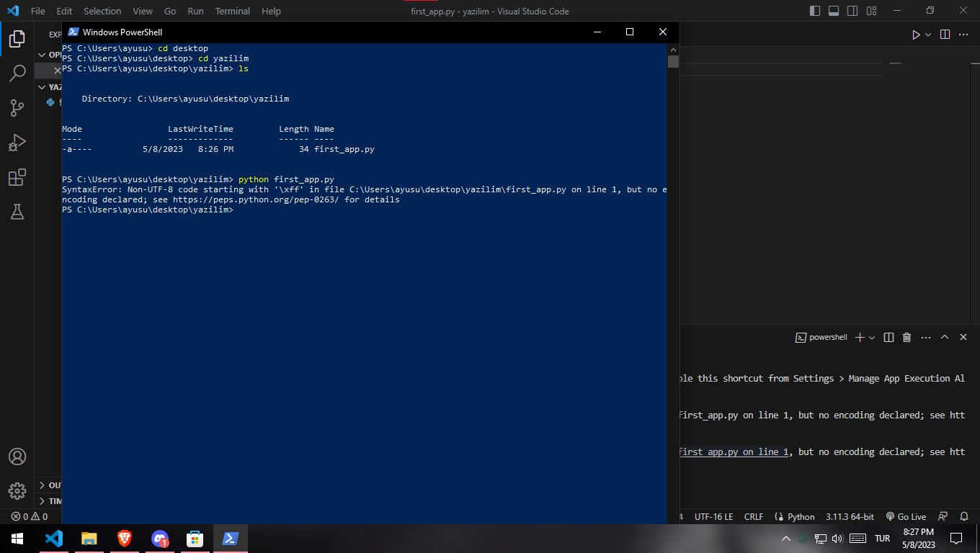Open the Edit menu
This screenshot has height=553, width=980.
pos(64,11)
